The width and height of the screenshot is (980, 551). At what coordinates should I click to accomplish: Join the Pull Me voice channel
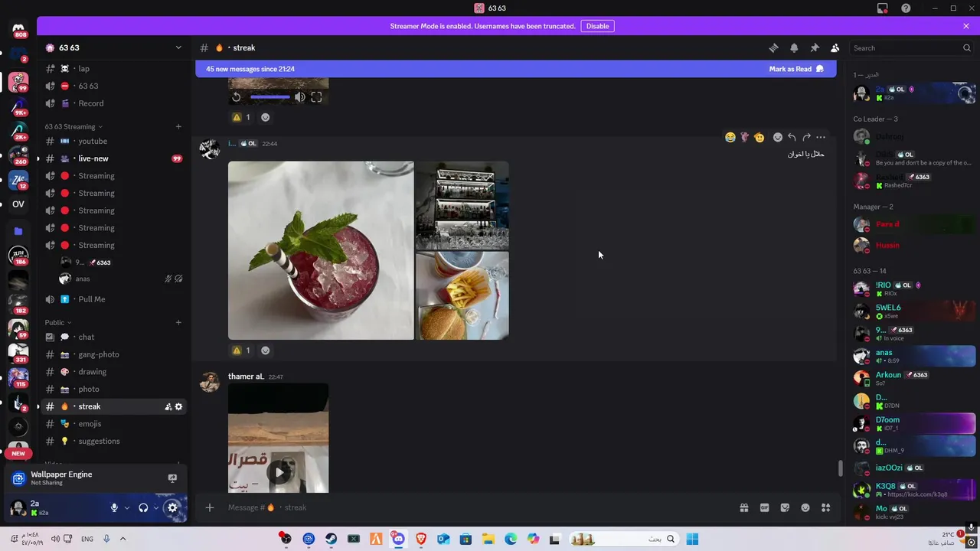(x=113, y=299)
